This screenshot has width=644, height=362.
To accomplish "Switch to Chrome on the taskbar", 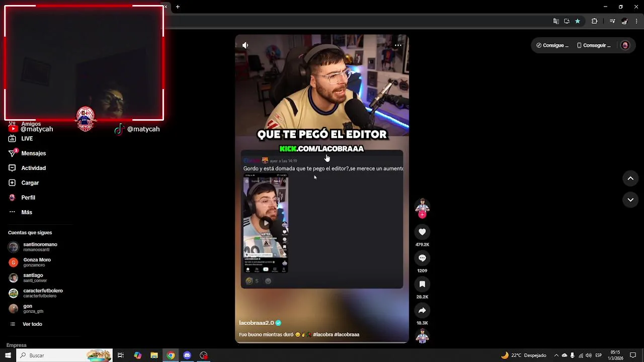I will 171,355.
